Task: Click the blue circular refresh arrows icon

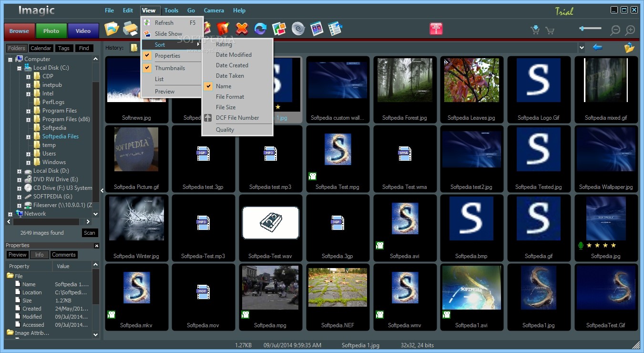Action: (260, 29)
